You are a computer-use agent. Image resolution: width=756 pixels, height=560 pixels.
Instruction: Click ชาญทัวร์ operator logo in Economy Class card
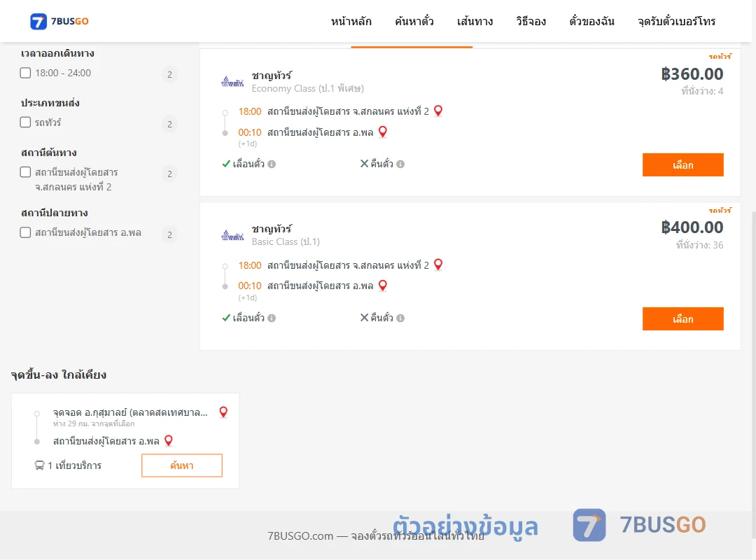tap(232, 82)
